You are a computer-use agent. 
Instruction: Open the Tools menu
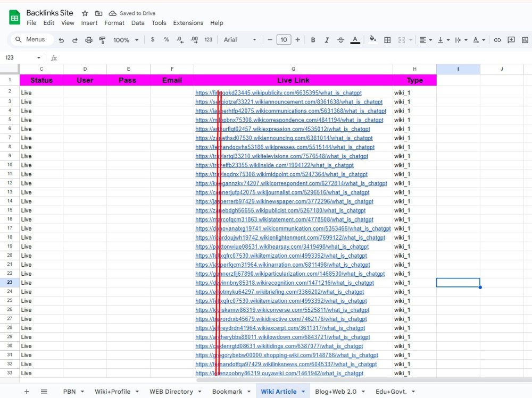pos(159,23)
